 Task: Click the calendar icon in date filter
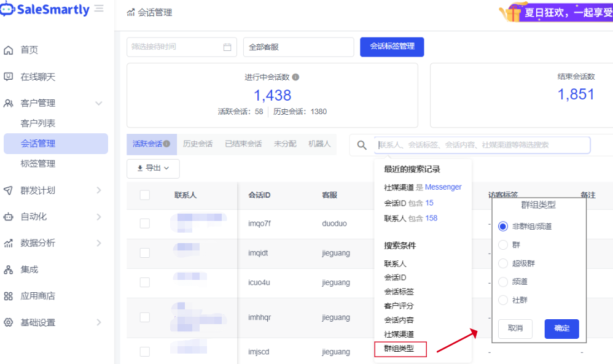(x=227, y=47)
